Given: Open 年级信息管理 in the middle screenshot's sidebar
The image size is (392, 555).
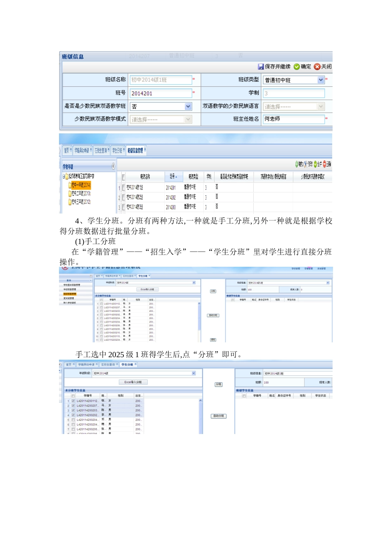Looking at the screenshot, I should click(x=70, y=289).
